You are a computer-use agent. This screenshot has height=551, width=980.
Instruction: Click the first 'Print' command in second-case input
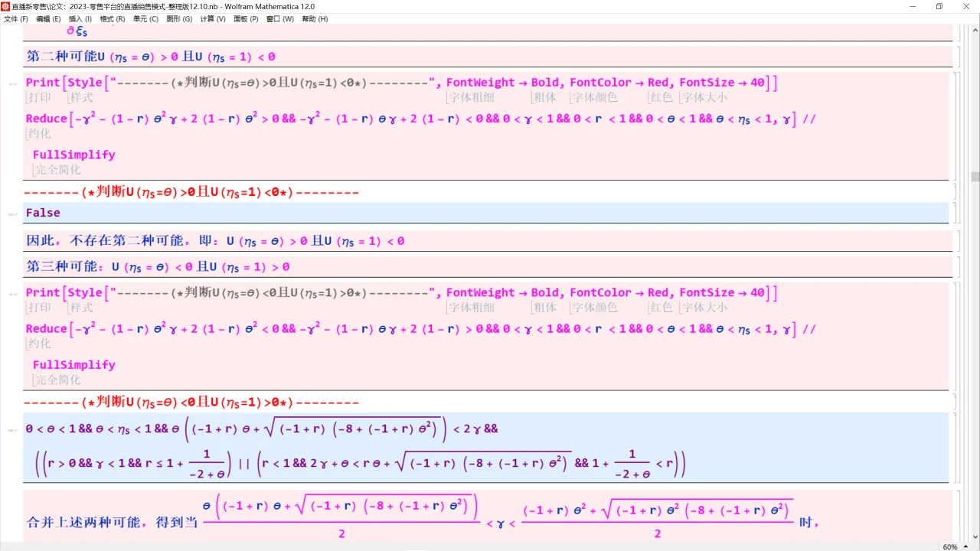click(x=42, y=83)
